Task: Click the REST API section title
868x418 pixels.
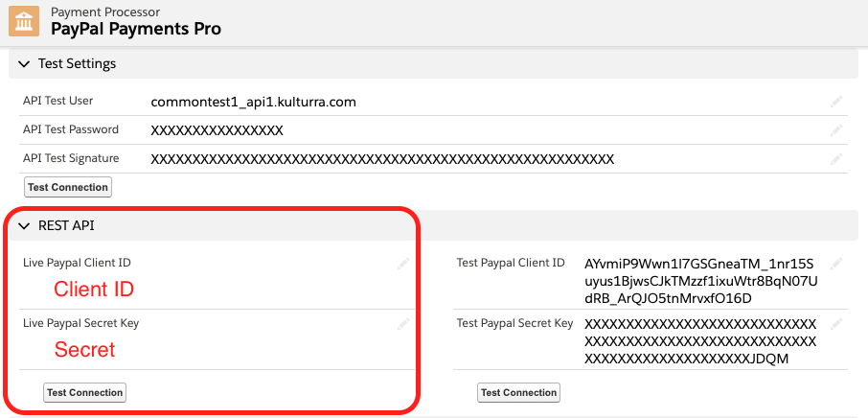Action: [x=66, y=226]
